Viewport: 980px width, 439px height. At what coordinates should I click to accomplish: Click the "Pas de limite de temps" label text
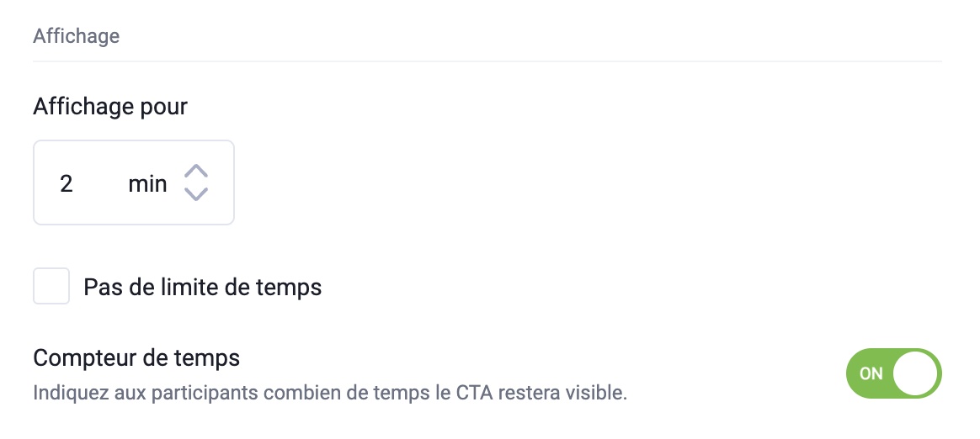point(203,288)
